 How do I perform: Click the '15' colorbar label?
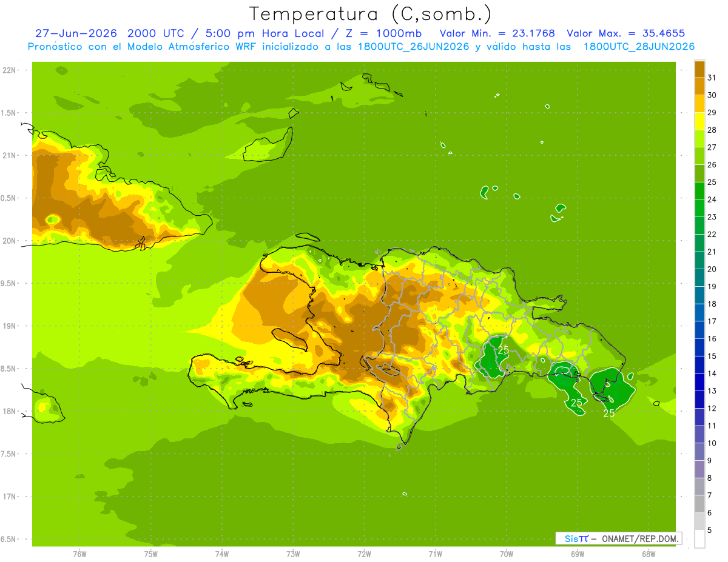point(712,356)
